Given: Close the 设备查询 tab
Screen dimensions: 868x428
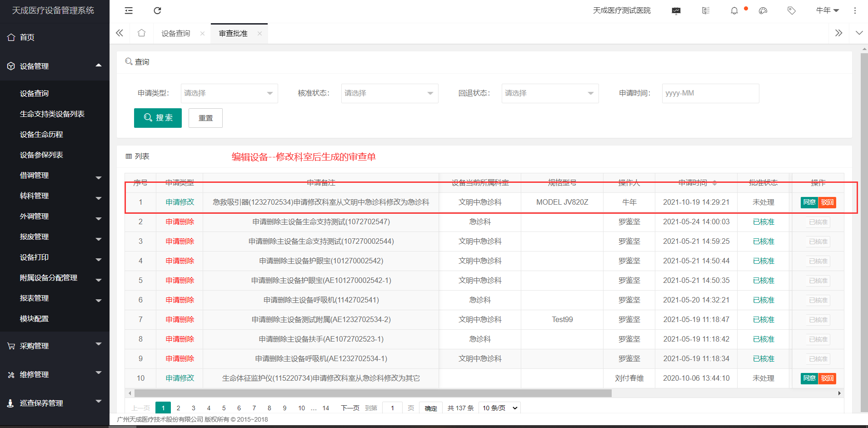Looking at the screenshot, I should [x=202, y=34].
